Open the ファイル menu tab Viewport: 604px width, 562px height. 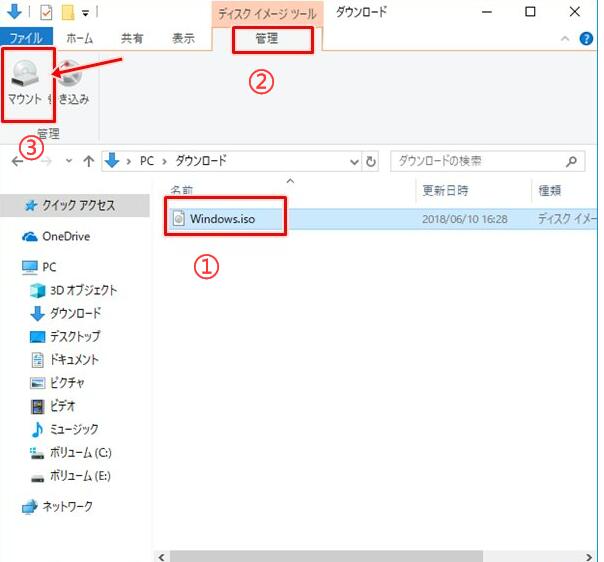[x=26, y=39]
